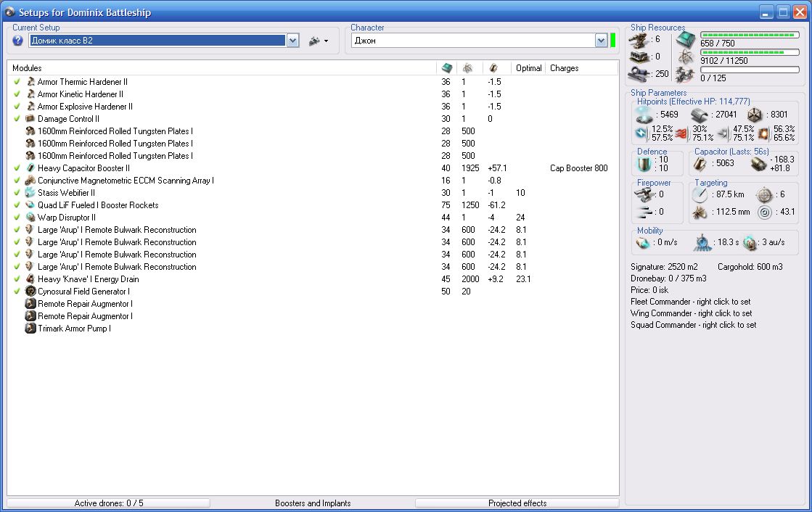Click the turret hardpoints icon
The image size is (812, 512).
coord(639,40)
